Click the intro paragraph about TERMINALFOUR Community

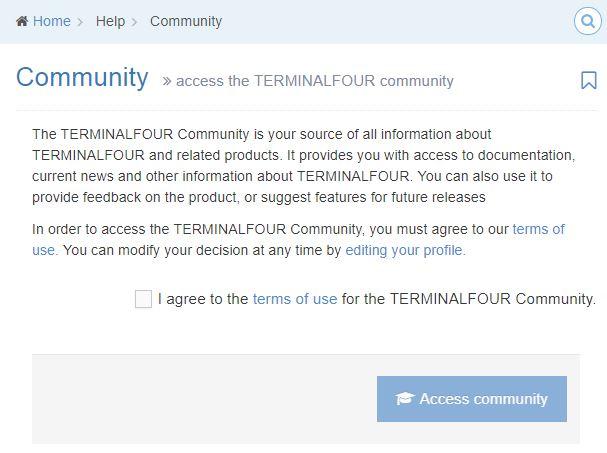point(300,165)
